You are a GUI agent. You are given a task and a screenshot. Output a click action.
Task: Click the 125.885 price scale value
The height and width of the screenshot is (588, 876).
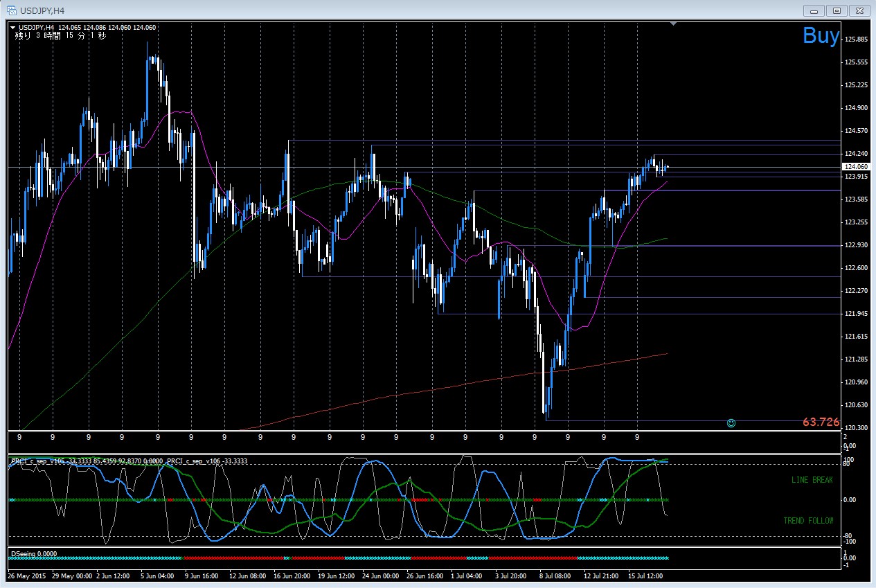click(x=856, y=39)
